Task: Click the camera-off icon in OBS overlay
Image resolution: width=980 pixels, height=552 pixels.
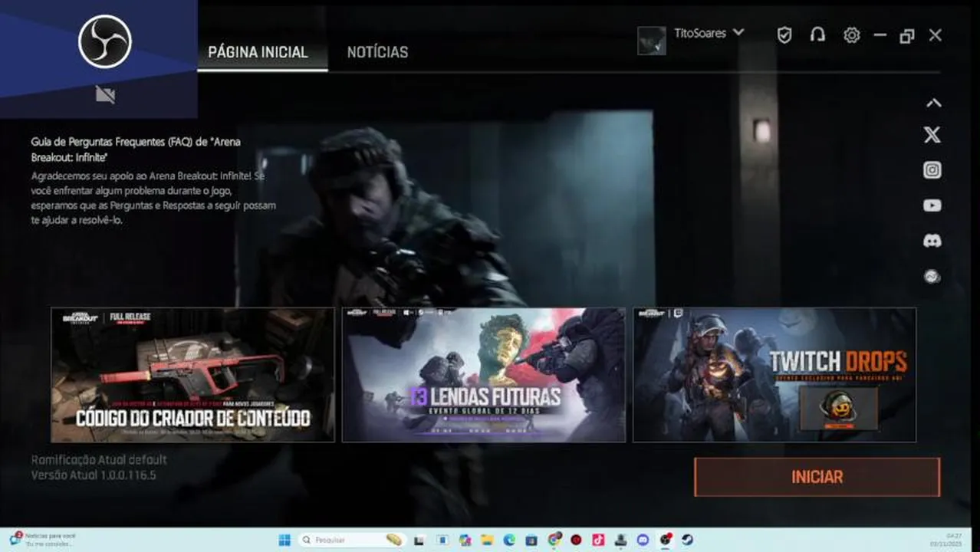Action: point(105,94)
